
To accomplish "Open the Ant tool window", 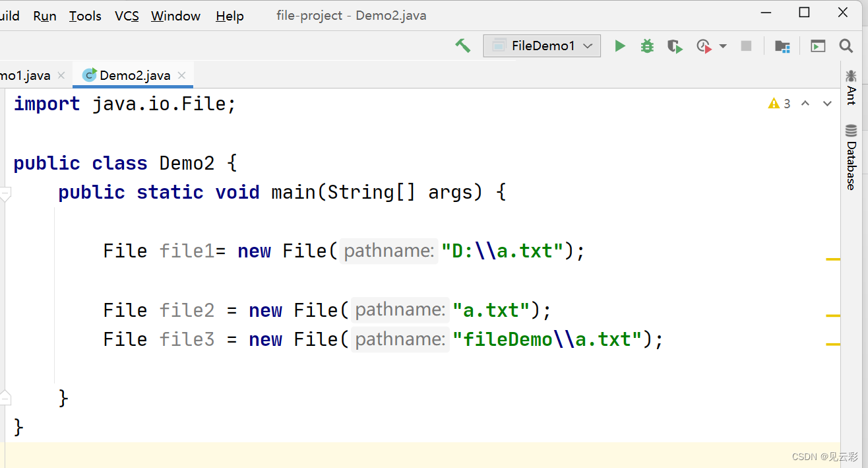I will pos(851,88).
